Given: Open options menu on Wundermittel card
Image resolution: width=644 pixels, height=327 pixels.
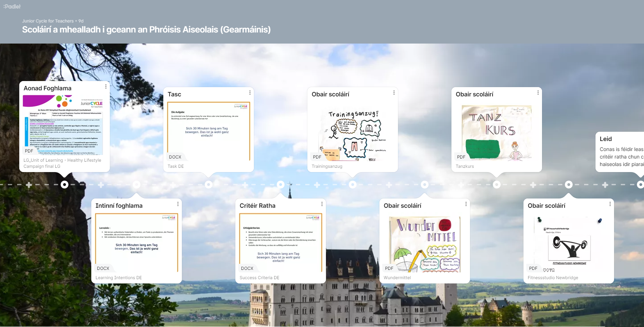Looking at the screenshot, I should tap(466, 204).
